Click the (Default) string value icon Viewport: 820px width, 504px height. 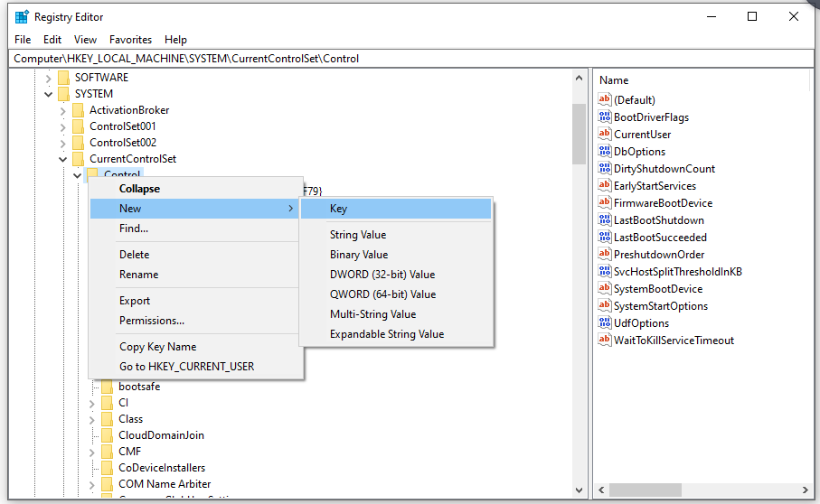605,99
